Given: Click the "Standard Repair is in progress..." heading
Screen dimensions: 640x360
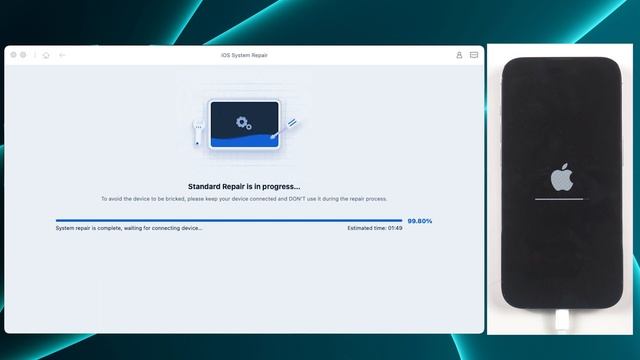Looking at the screenshot, I should click(244, 187).
